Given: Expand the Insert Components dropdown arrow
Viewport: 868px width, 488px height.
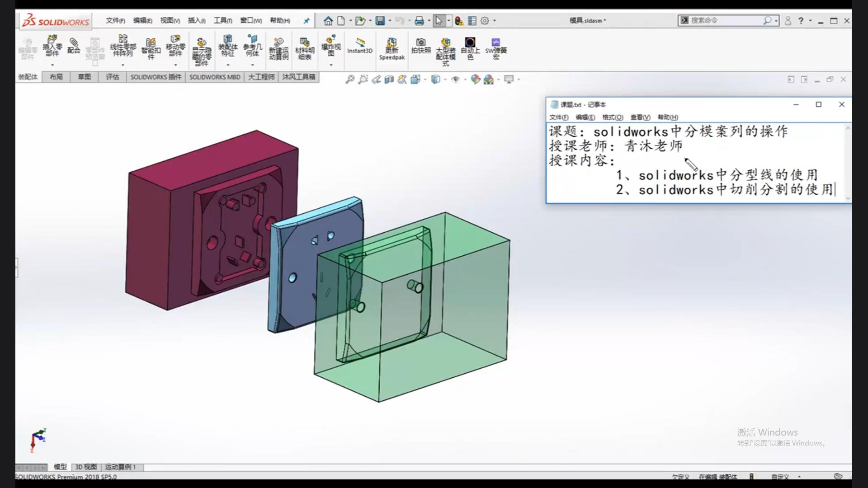Looking at the screenshot, I should [x=52, y=65].
